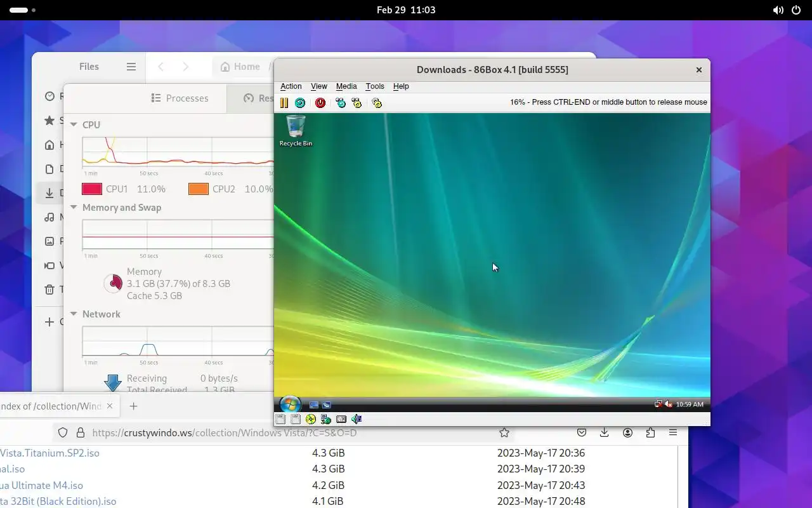Click Switch between windows quick launch icon

[326, 404]
